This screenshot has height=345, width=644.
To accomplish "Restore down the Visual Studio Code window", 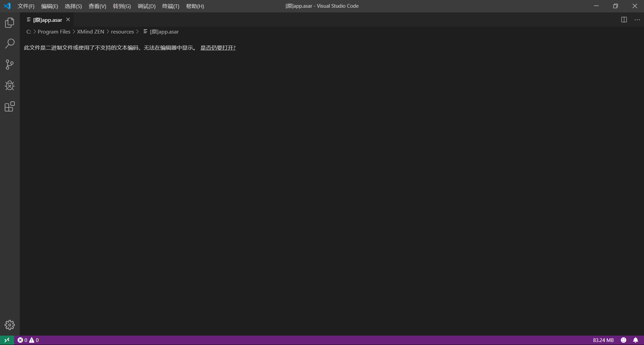I will (x=615, y=6).
